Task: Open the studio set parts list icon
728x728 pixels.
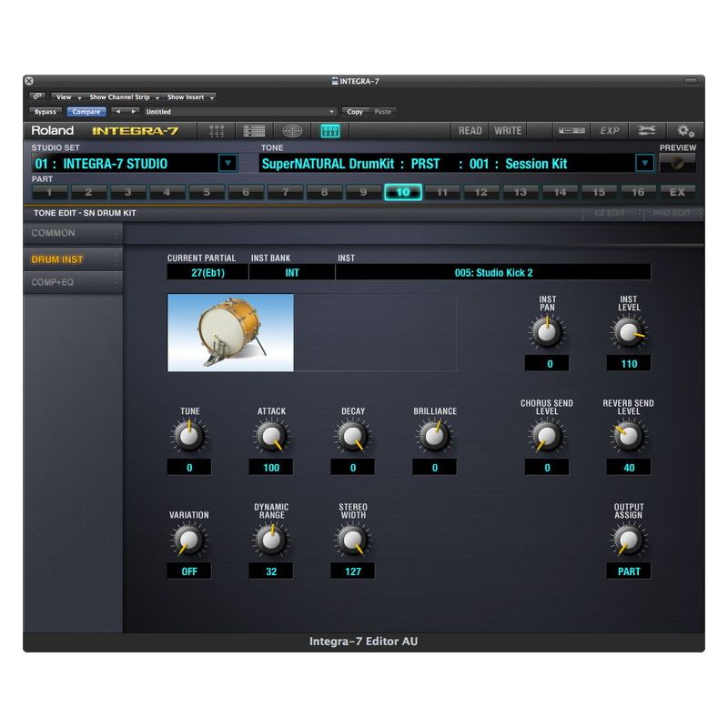Action: coord(254,131)
